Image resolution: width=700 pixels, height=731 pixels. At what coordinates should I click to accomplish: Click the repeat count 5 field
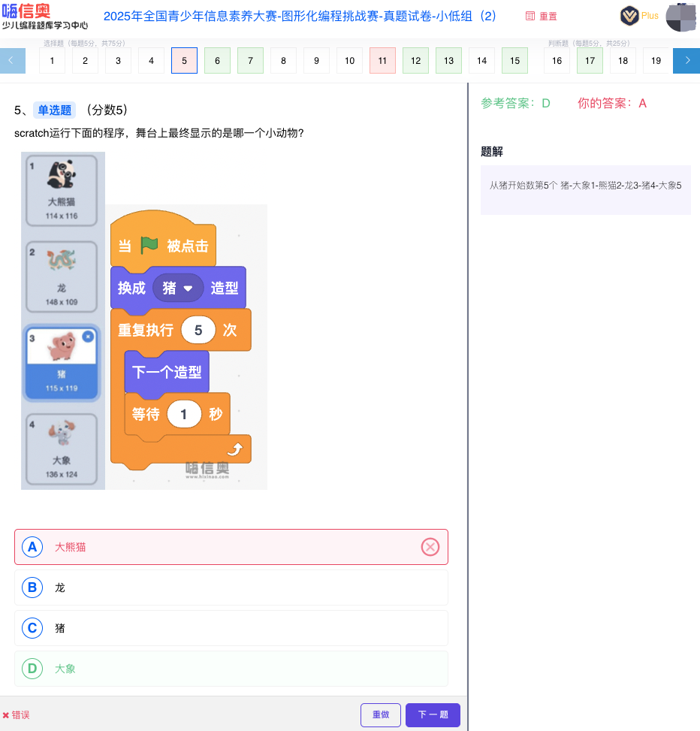(198, 330)
